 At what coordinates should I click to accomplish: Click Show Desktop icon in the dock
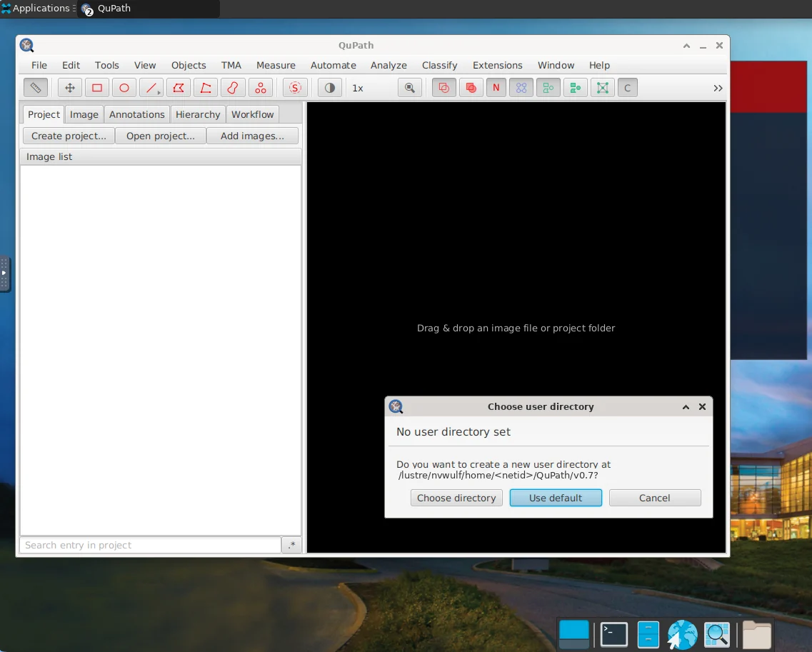pyautogui.click(x=573, y=634)
